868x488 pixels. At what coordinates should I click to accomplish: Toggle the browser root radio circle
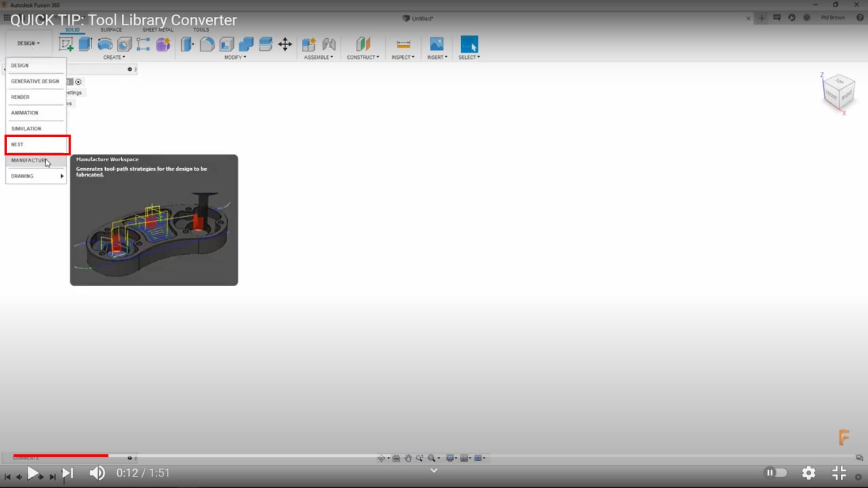pos(78,81)
